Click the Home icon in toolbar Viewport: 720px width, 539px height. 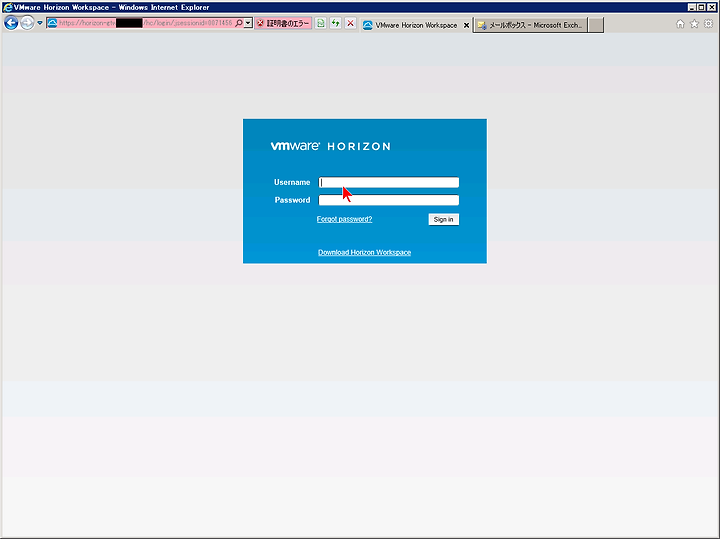click(680, 24)
